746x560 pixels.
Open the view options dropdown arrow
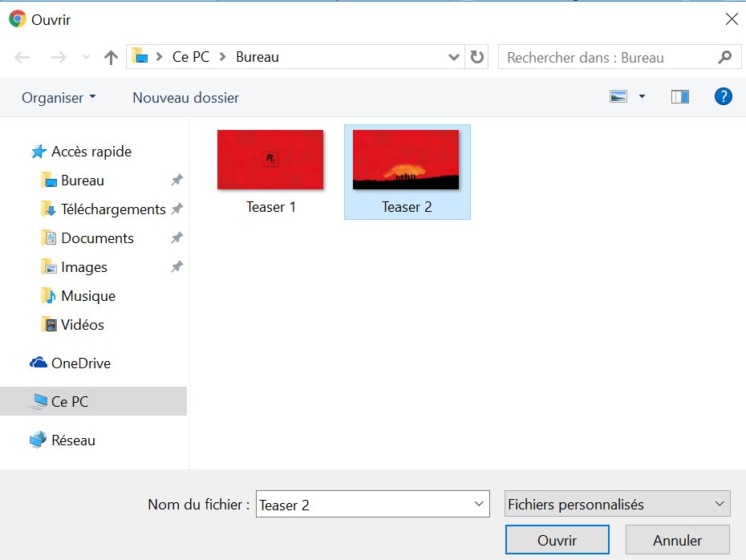pos(642,96)
